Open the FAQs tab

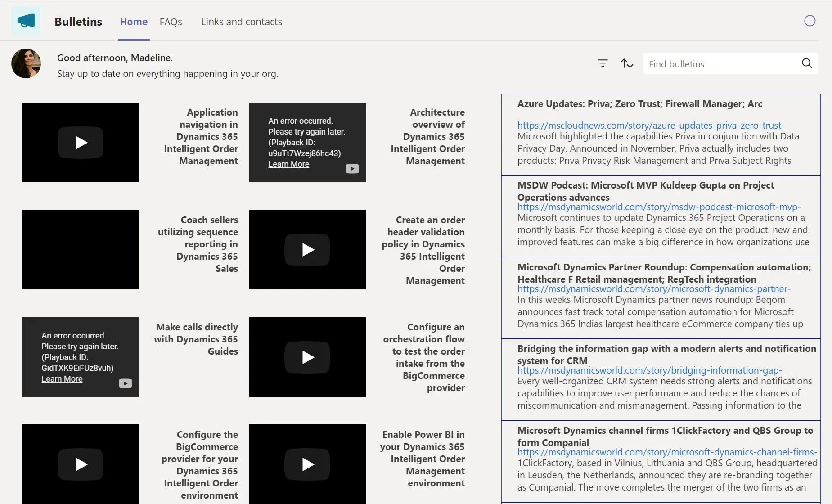pos(171,22)
